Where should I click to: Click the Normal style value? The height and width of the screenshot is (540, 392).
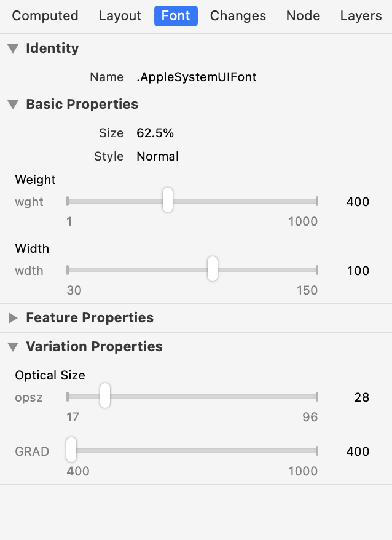[x=158, y=156]
